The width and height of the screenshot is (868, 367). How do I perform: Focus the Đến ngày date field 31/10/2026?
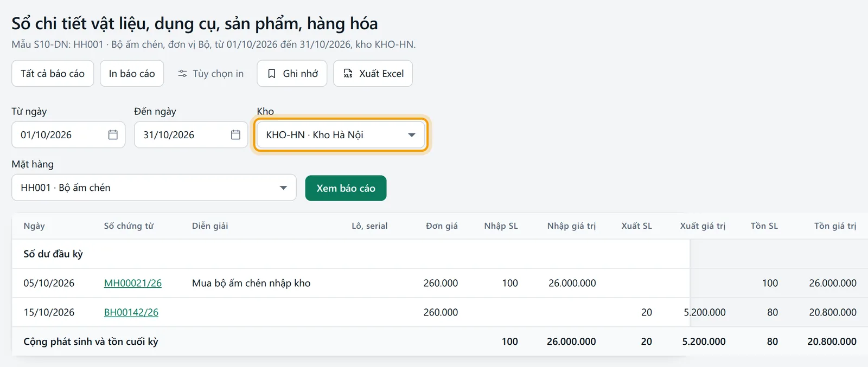coord(191,135)
